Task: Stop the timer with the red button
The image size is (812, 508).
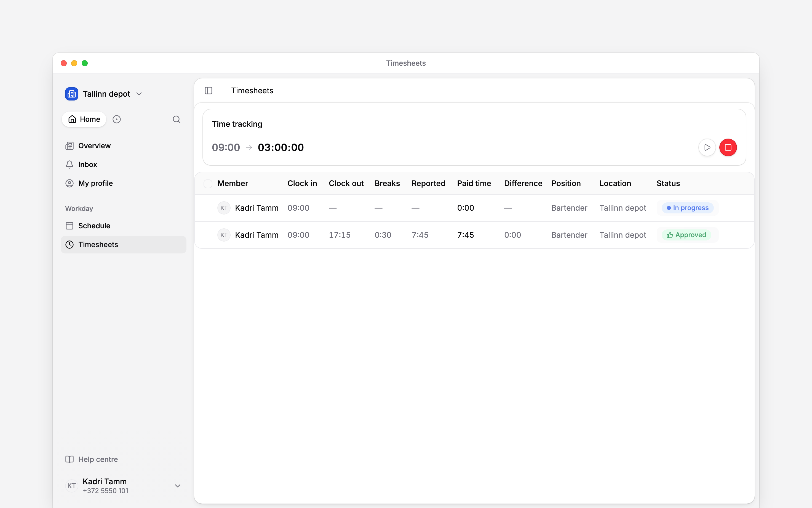Action: coord(728,147)
